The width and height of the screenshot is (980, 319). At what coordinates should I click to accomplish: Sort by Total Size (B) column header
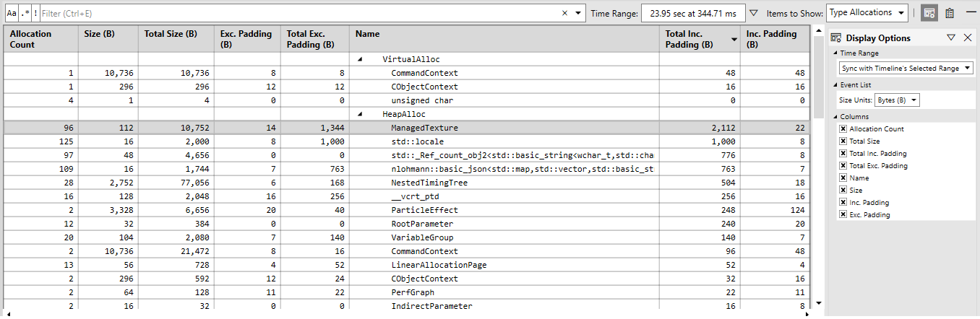click(176, 39)
